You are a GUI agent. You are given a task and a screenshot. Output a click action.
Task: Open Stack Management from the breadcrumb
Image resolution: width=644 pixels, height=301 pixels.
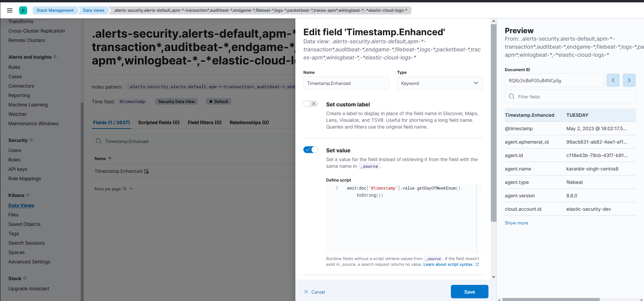[55, 10]
